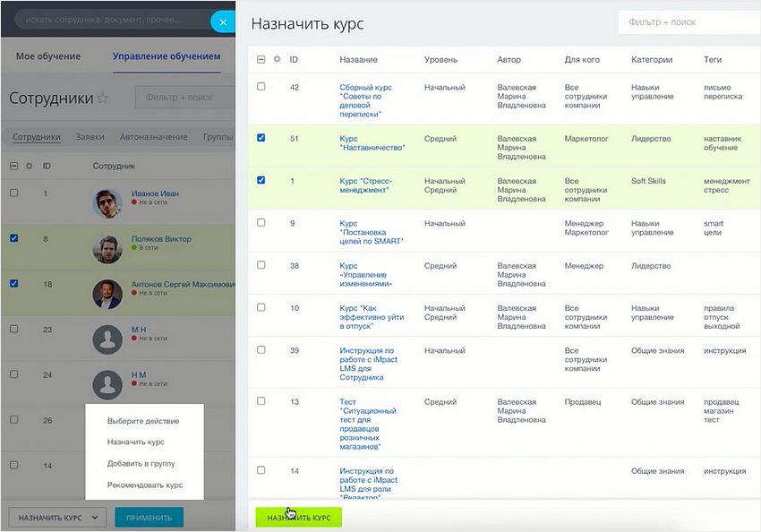Open the column settings gear in the course table
This screenshot has height=532, width=761.
[278, 60]
